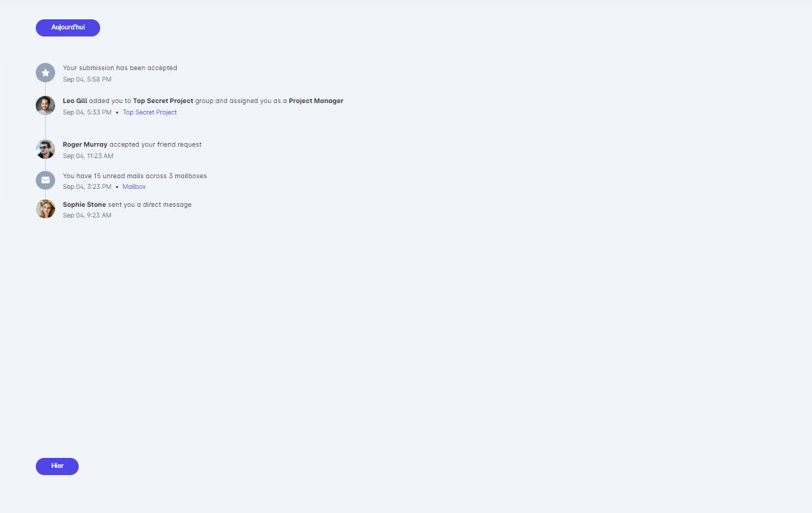
Task: Click 'sent you a direct message' text
Action: click(150, 205)
